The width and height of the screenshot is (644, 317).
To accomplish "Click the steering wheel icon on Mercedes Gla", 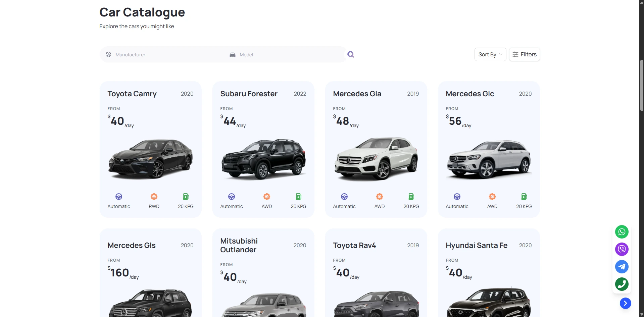I will point(344,197).
